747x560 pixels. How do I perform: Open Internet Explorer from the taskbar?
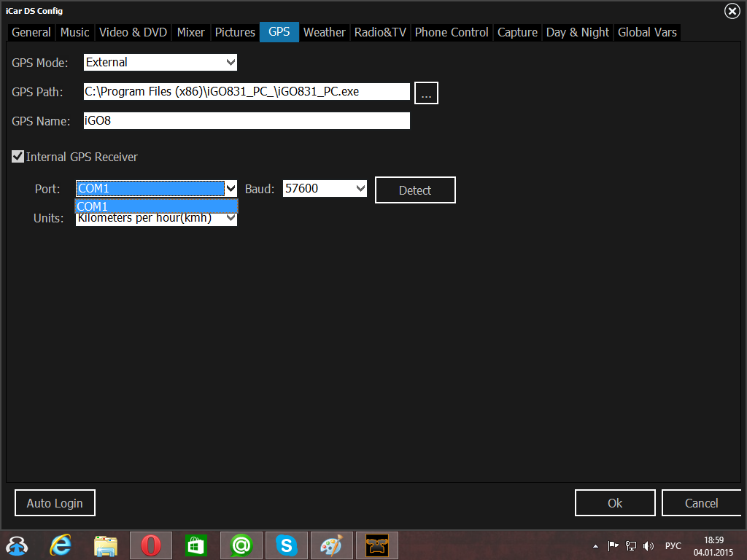click(61, 545)
